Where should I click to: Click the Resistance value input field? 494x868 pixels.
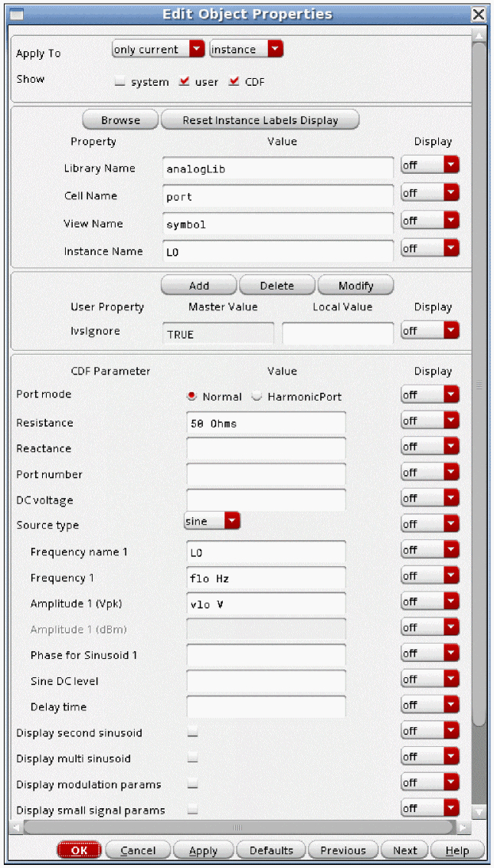point(266,423)
